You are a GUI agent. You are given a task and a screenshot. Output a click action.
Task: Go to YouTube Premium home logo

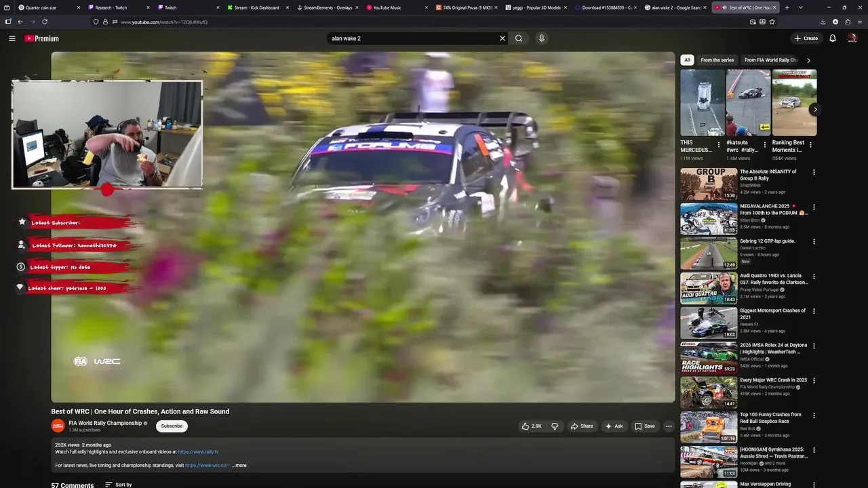click(x=42, y=39)
